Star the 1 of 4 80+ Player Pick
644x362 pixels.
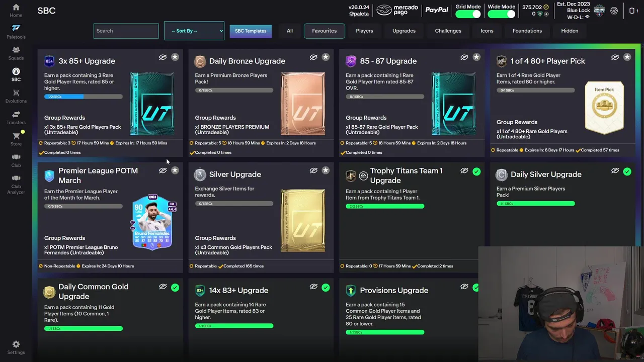[627, 57]
